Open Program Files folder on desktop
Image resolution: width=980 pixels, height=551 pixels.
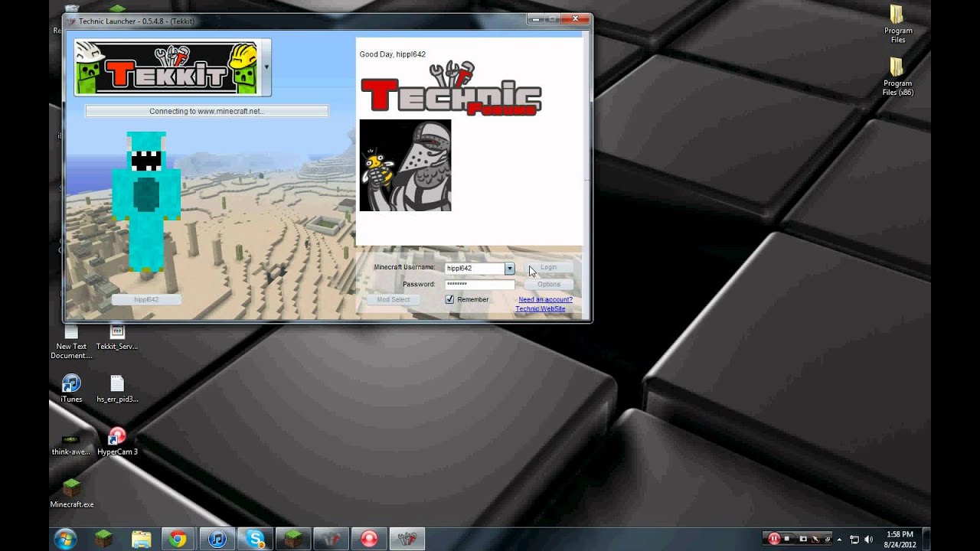(897, 24)
